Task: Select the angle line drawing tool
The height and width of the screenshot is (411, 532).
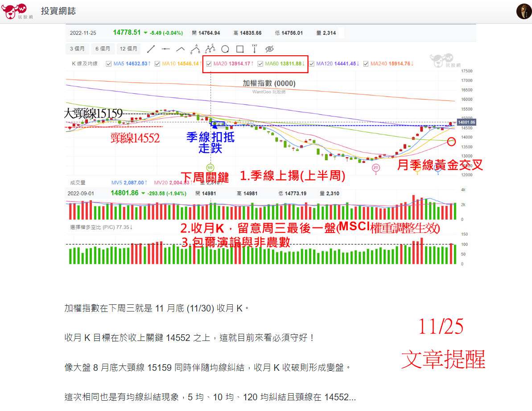Action: (180, 49)
